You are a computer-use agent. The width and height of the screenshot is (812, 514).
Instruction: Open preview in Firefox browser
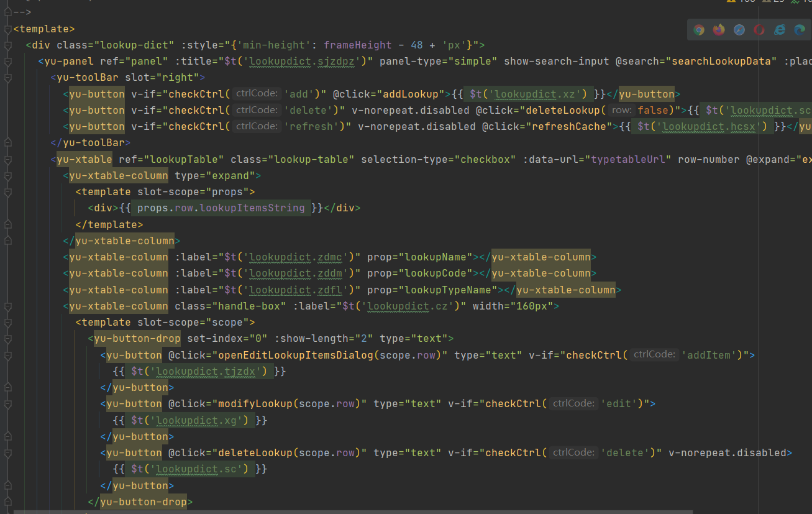click(x=719, y=30)
